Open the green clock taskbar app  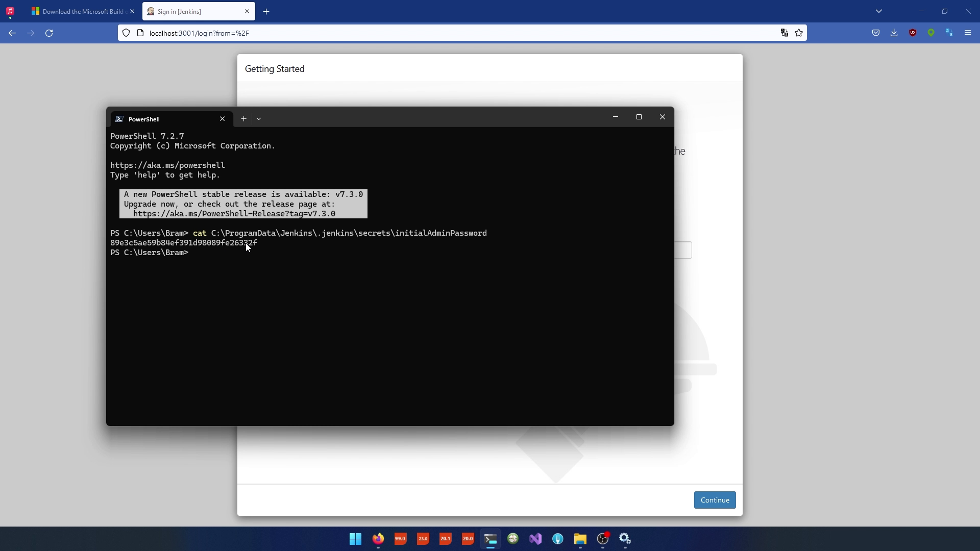513,539
